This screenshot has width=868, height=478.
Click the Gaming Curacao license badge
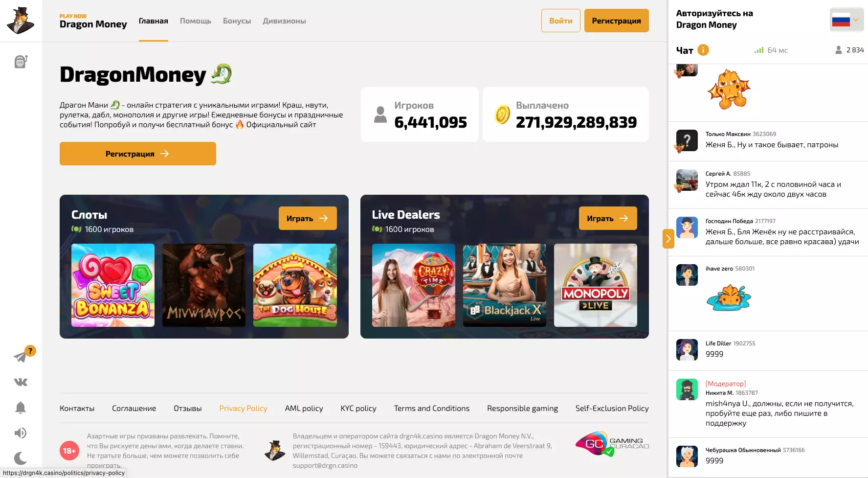point(612,443)
